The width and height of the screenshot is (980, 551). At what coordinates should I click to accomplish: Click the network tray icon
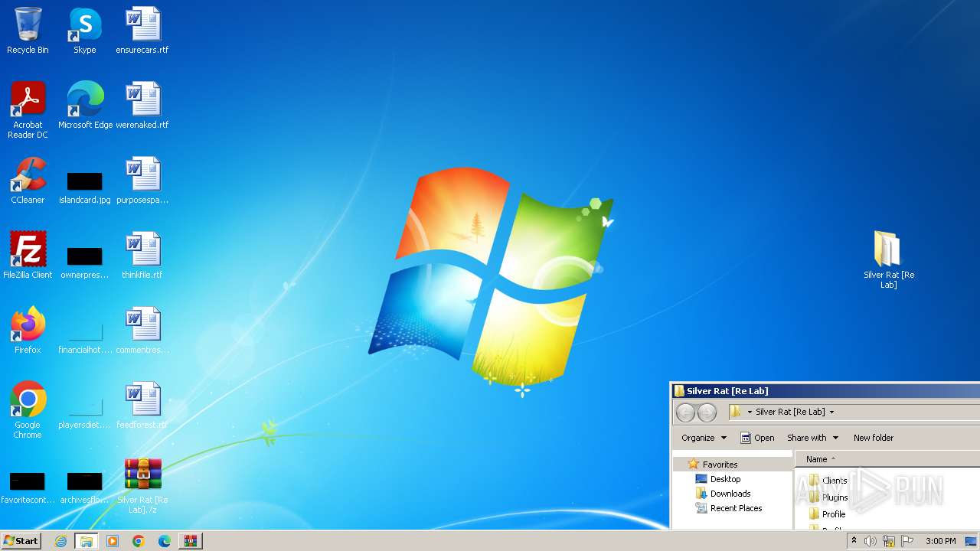click(x=889, y=541)
